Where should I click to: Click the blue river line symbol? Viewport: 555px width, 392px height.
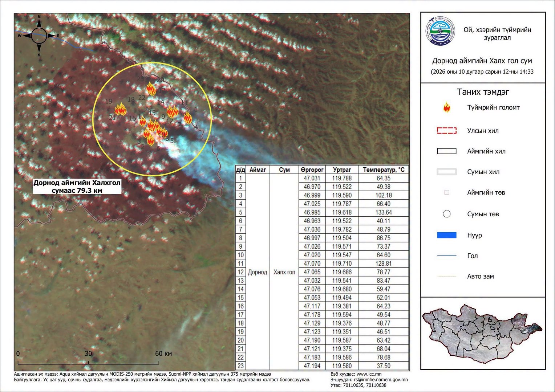[x=447, y=256]
